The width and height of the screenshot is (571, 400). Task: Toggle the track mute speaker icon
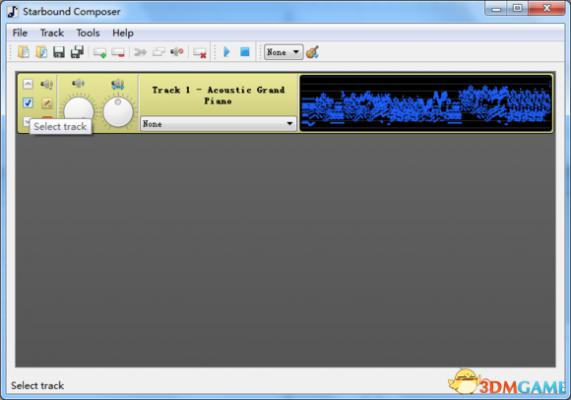(47, 85)
